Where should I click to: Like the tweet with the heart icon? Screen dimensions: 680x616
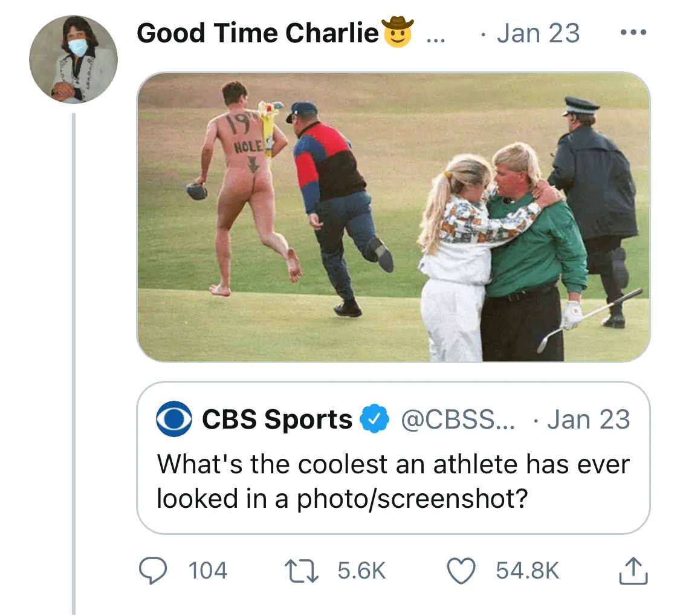pos(461,571)
